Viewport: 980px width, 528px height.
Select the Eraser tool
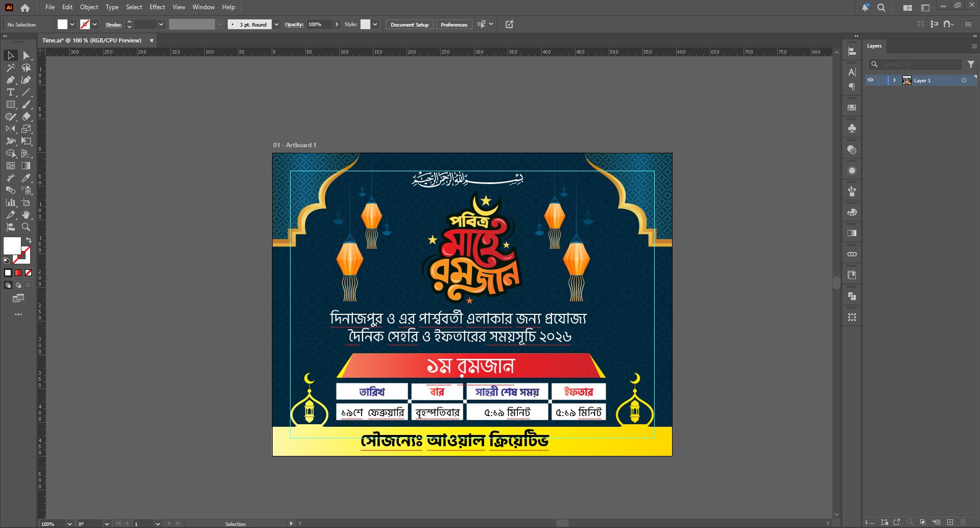click(27, 117)
